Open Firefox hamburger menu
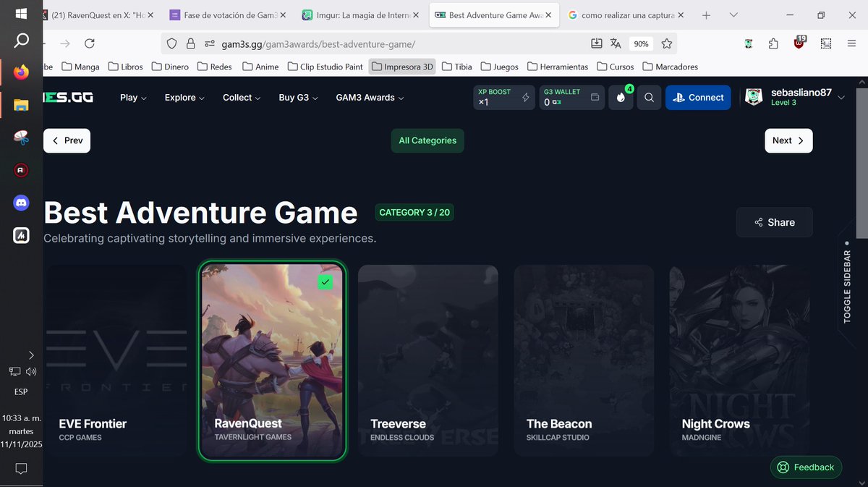868x487 pixels. [x=851, y=43]
